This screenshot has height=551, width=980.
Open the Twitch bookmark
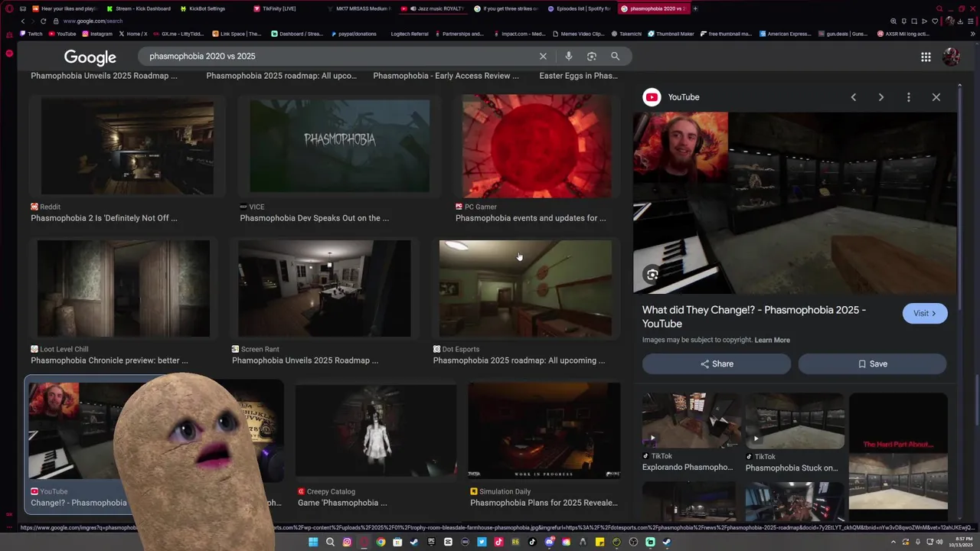[31, 34]
